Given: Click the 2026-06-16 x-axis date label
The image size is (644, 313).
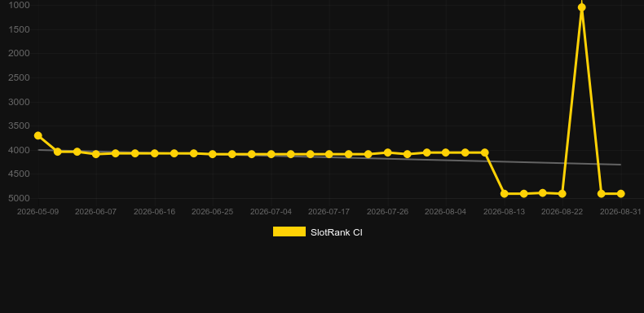Looking at the screenshot, I should pos(154,212).
